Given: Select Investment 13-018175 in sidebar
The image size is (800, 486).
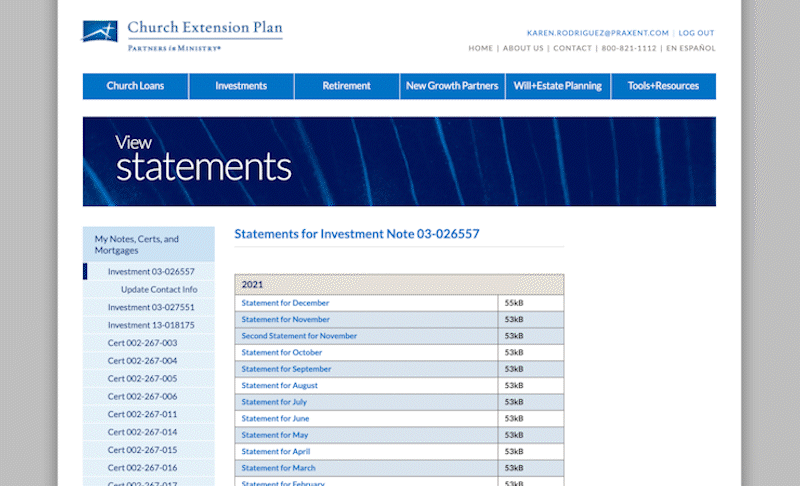Looking at the screenshot, I should click(x=148, y=325).
